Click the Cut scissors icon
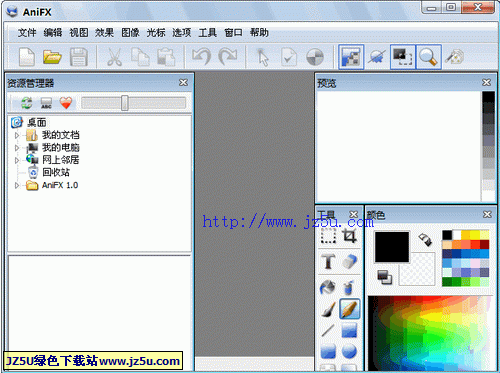This screenshot has width=500, height=373. (x=114, y=57)
